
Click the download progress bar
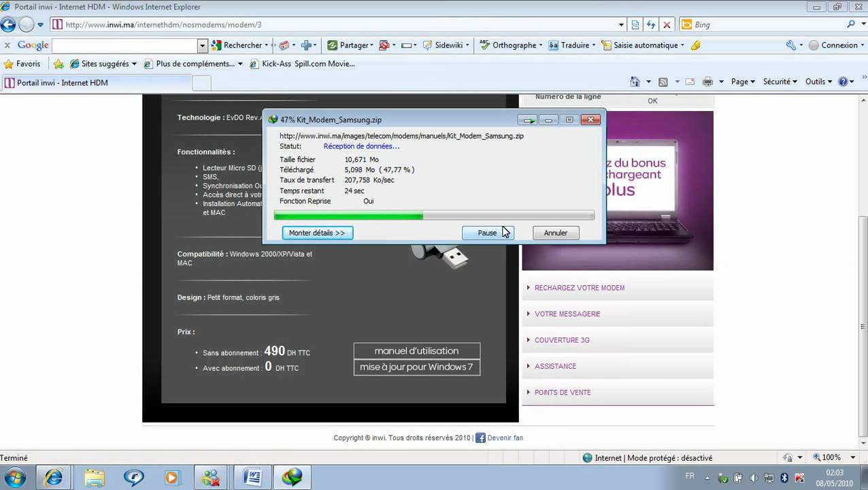click(434, 216)
